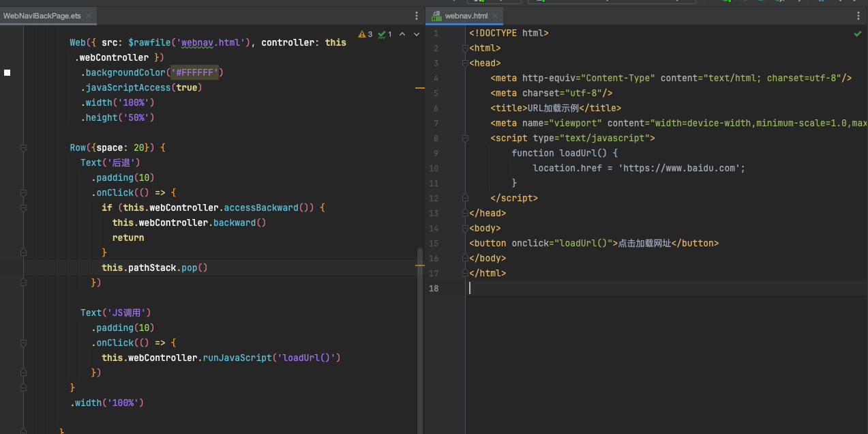
Task: Click this.webController.backward() line
Action: click(x=189, y=222)
